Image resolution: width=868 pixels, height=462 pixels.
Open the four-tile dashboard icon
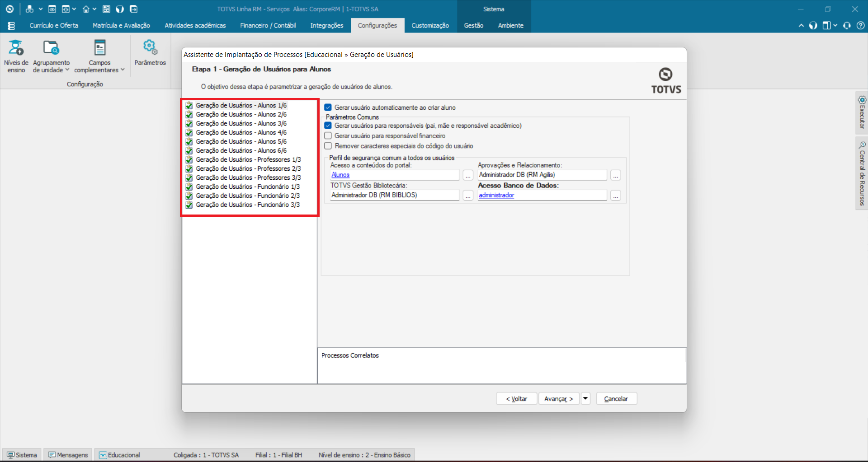107,9
